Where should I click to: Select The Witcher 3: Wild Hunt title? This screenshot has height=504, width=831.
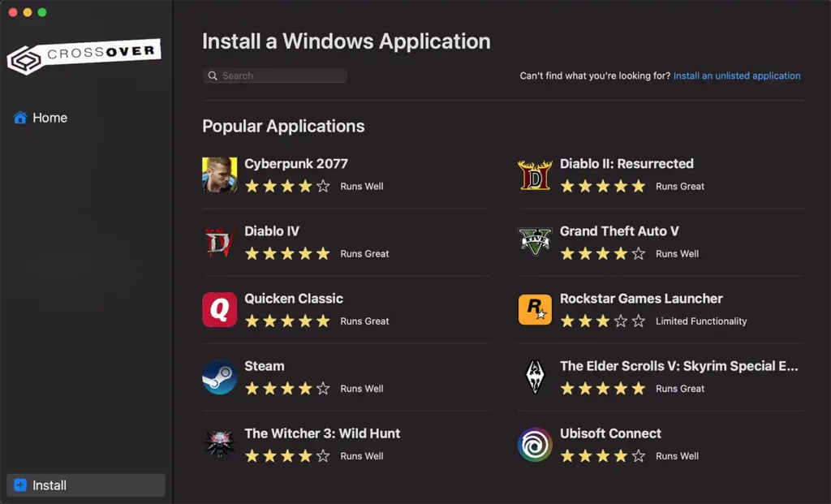click(x=322, y=433)
